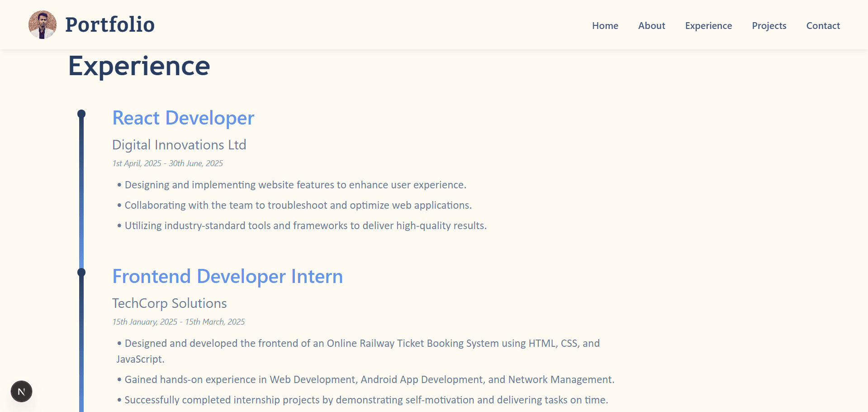Image resolution: width=868 pixels, height=412 pixels.
Task: Open the Contact nav link
Action: click(x=823, y=26)
